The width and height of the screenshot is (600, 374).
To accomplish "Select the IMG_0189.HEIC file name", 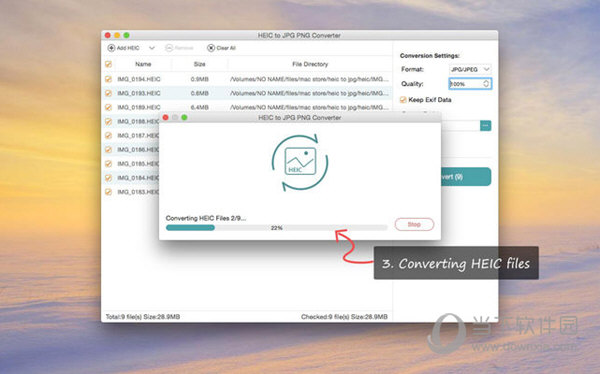I will [x=139, y=107].
